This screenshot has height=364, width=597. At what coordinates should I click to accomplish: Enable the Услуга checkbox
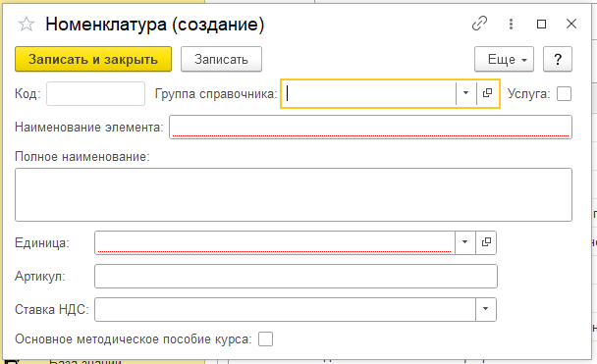click(564, 93)
